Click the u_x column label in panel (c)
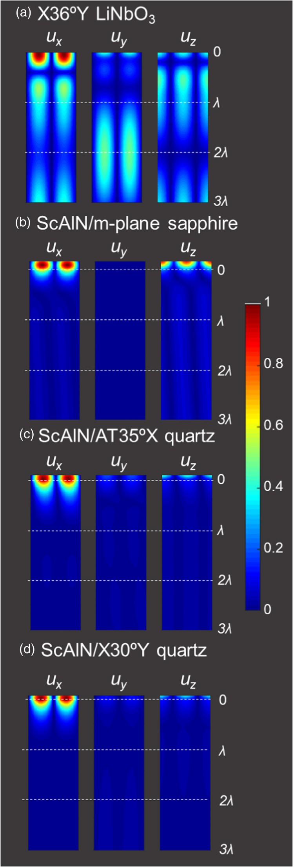294x868 pixels. [54, 462]
